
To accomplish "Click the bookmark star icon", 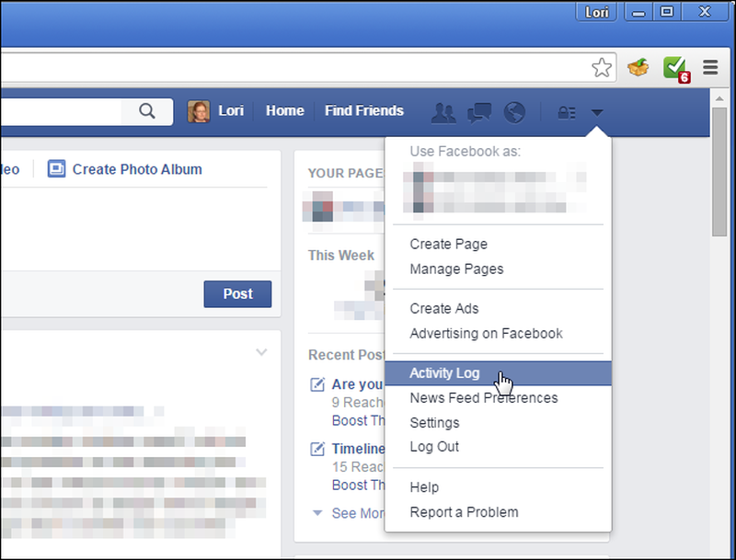I will [x=602, y=67].
